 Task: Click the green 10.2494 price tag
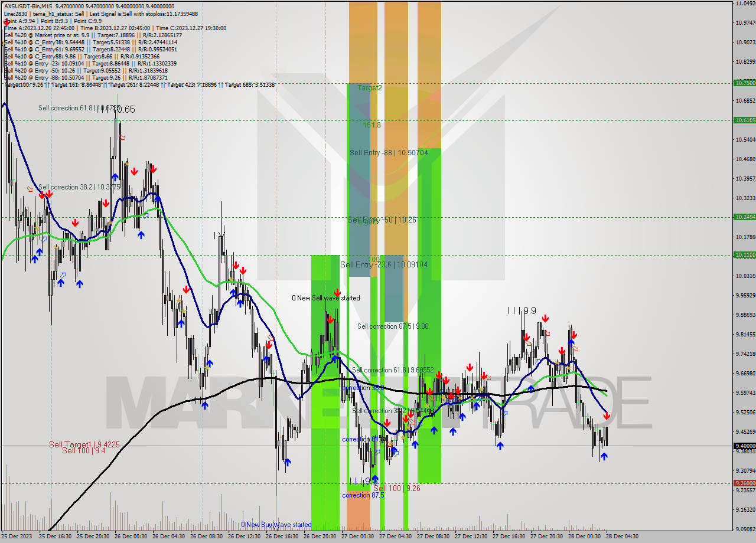(744, 217)
